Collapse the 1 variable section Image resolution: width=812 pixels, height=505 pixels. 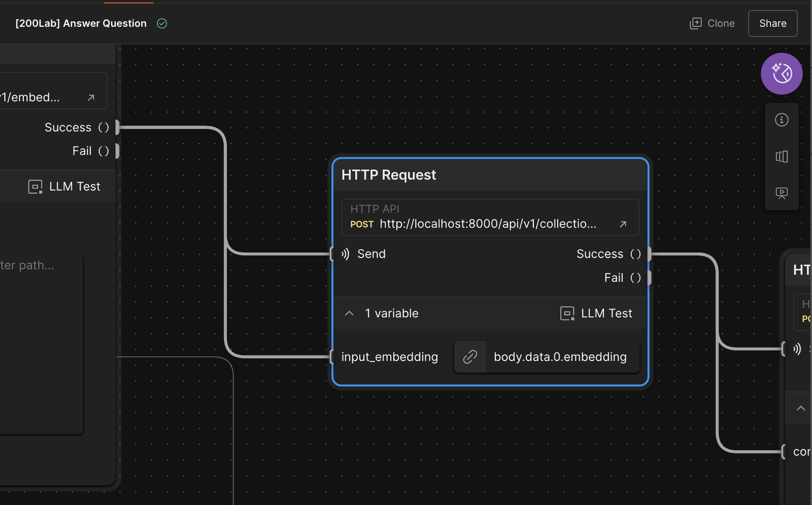[x=349, y=313]
